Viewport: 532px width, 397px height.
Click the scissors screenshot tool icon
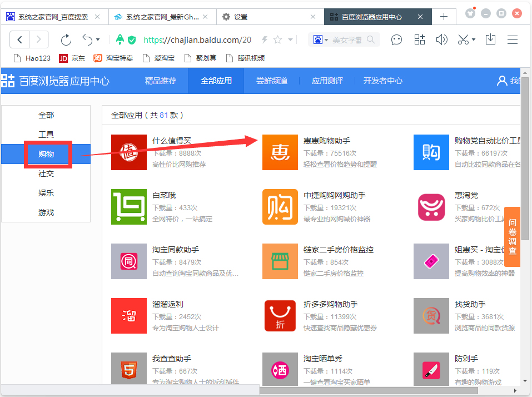point(463,39)
